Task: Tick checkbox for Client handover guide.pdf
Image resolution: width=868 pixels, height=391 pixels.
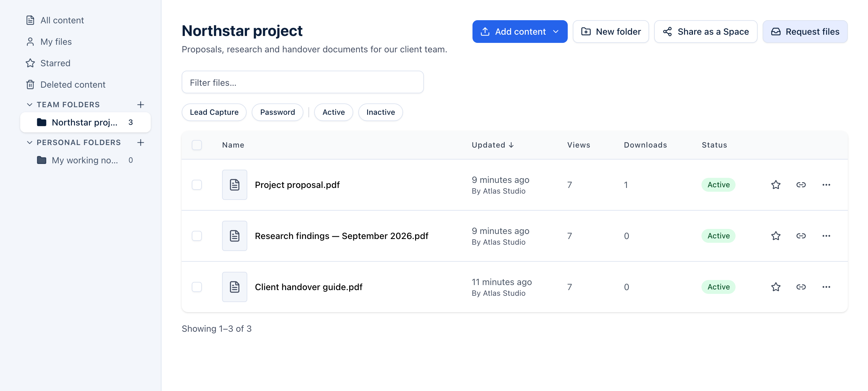Action: point(197,287)
